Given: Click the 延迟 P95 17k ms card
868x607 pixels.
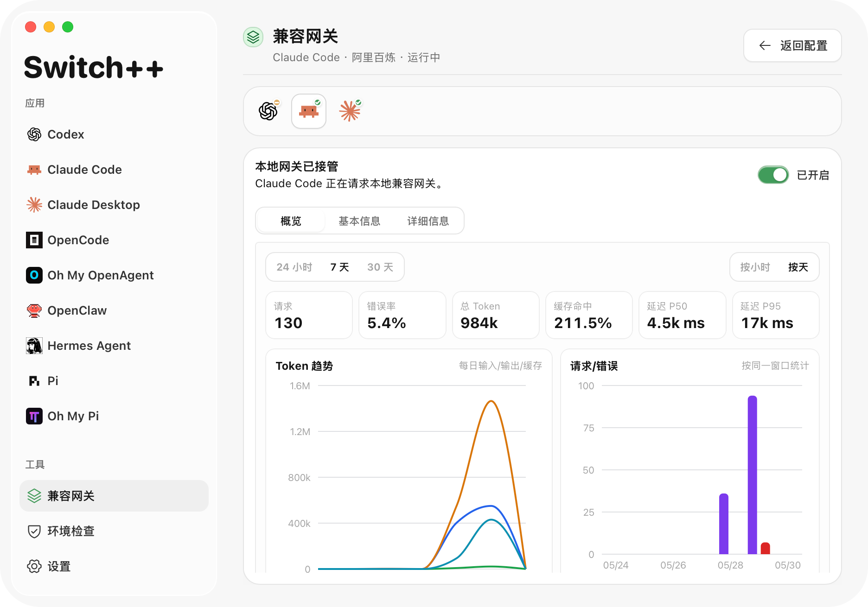Looking at the screenshot, I should pos(776,315).
